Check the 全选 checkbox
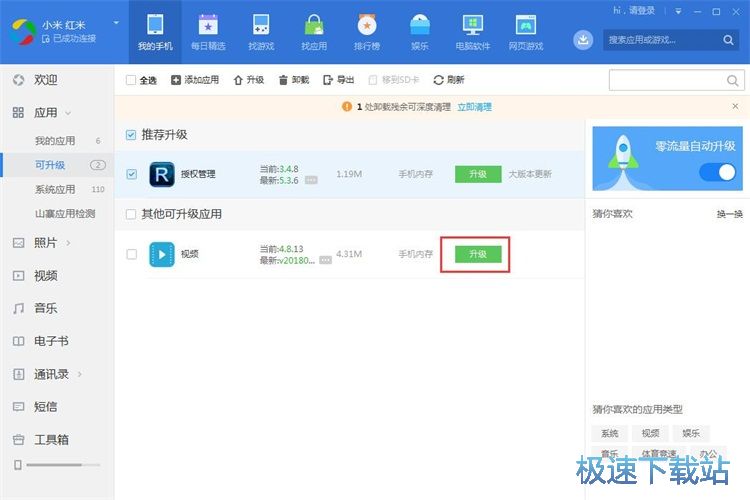The width and height of the screenshot is (750, 500). point(131,80)
